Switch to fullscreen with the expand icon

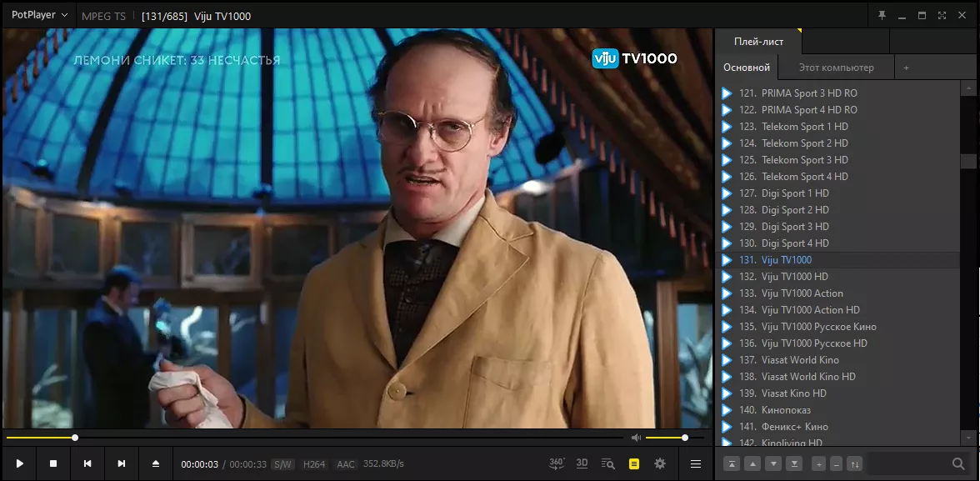(x=942, y=16)
